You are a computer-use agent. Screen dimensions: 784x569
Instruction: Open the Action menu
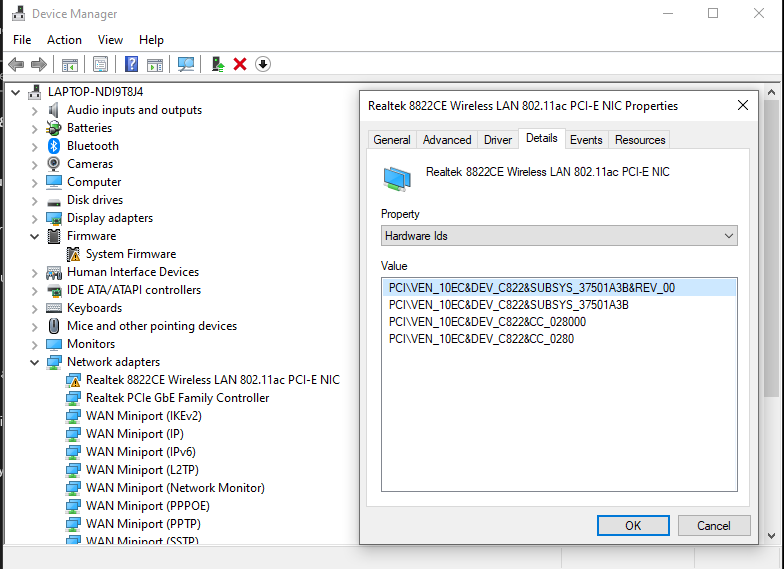point(64,40)
